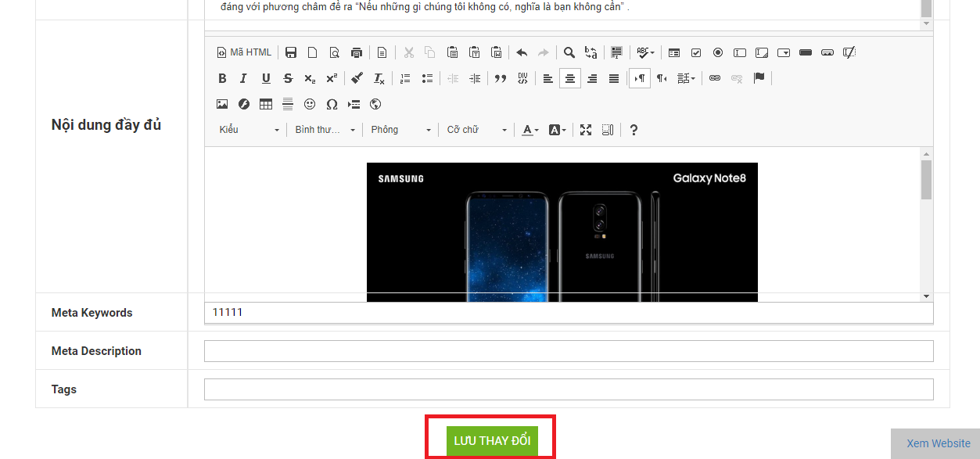Open the Cỡ chữ font size dropdown
This screenshot has height=459, width=980.
(x=477, y=130)
